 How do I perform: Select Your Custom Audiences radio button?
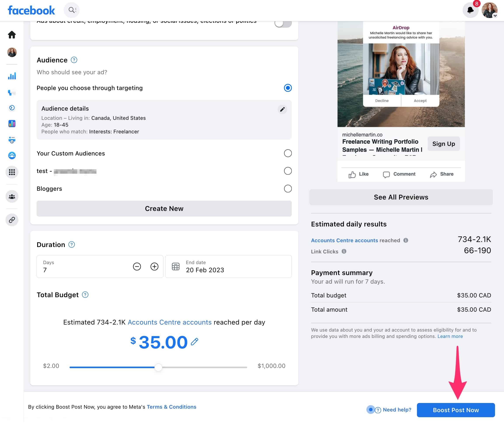(x=288, y=153)
